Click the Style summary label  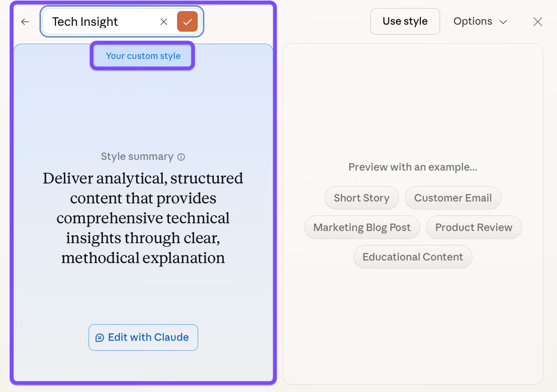coord(137,157)
